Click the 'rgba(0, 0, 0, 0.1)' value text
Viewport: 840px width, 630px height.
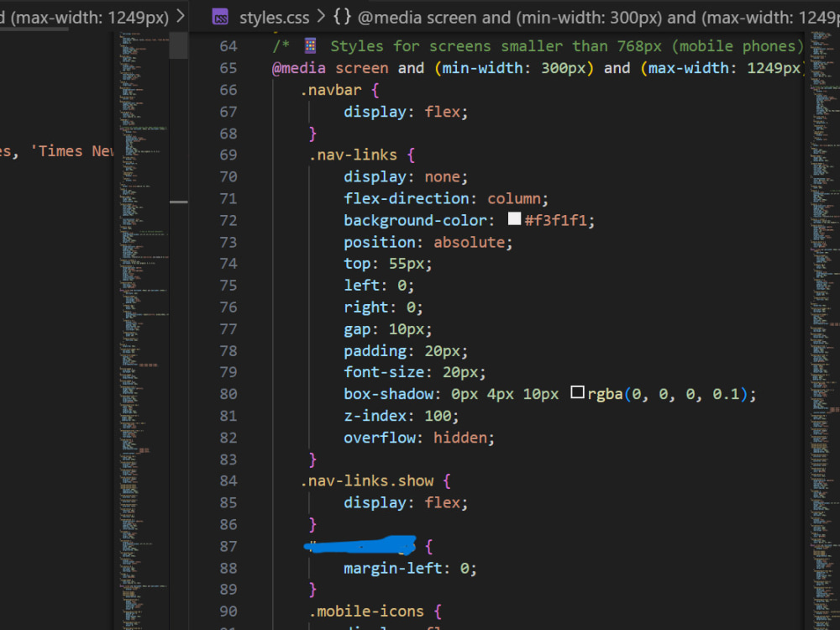(x=668, y=394)
